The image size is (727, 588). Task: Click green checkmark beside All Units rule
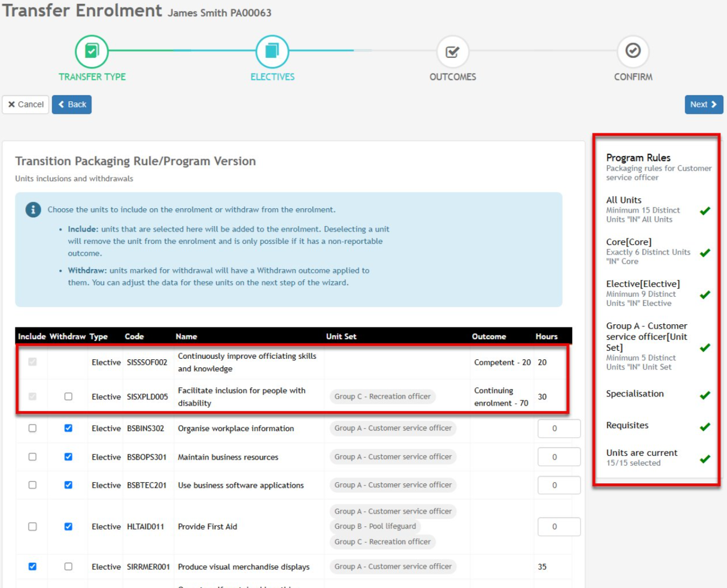coord(705,211)
